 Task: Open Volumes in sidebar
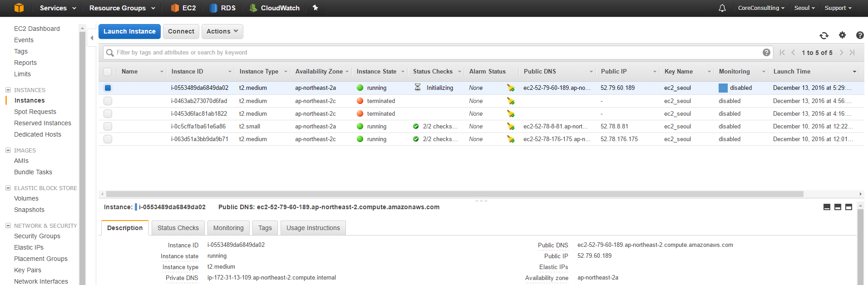(26, 198)
